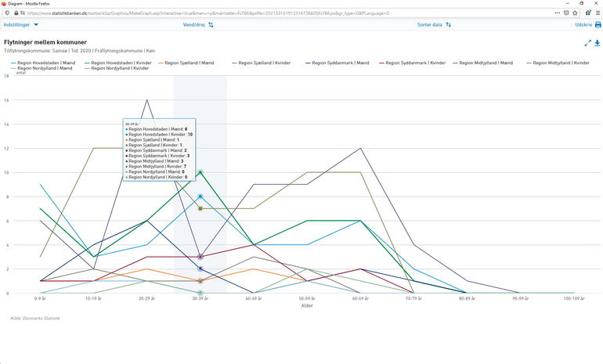Click the Udskriv link
The width and height of the screenshot is (603, 364).
[583, 24]
